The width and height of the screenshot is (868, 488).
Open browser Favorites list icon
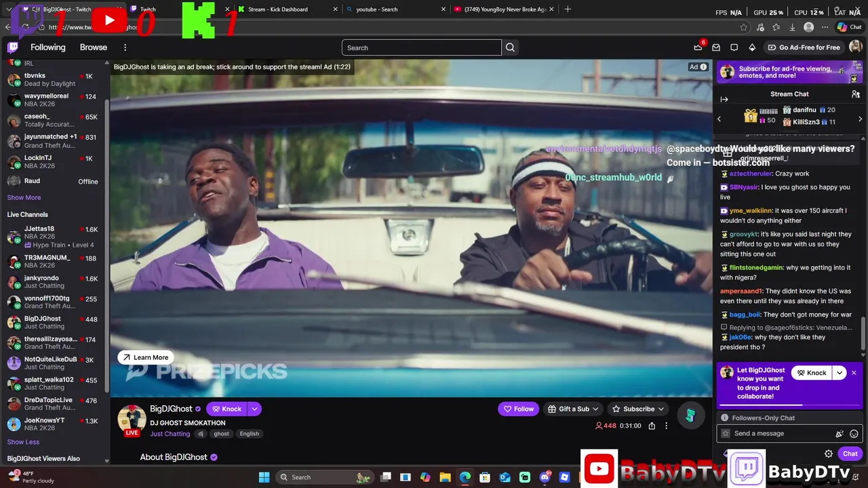click(x=776, y=27)
